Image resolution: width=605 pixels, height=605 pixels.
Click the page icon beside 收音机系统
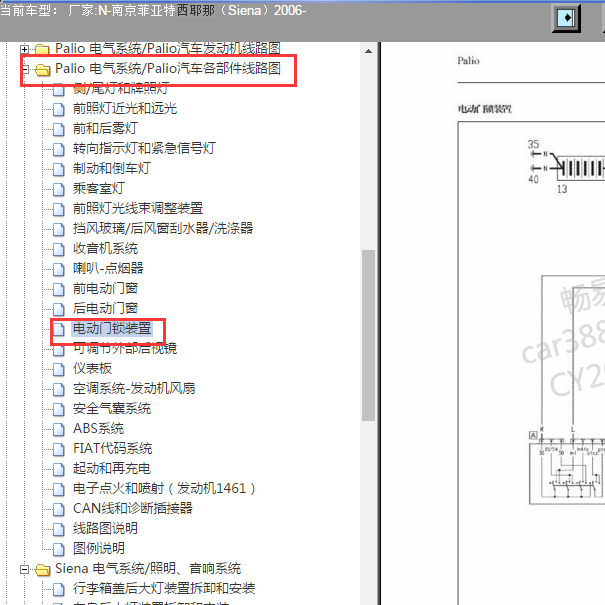tap(59, 250)
